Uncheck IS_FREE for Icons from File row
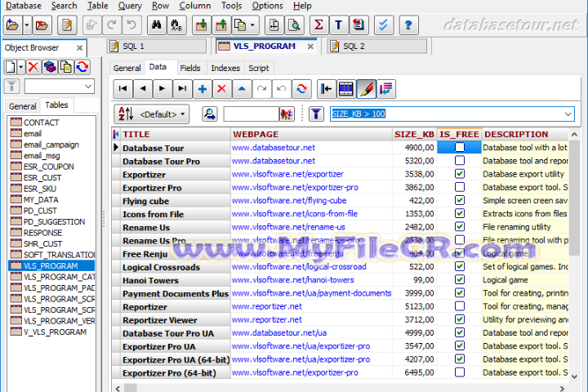The image size is (588, 392). click(459, 213)
